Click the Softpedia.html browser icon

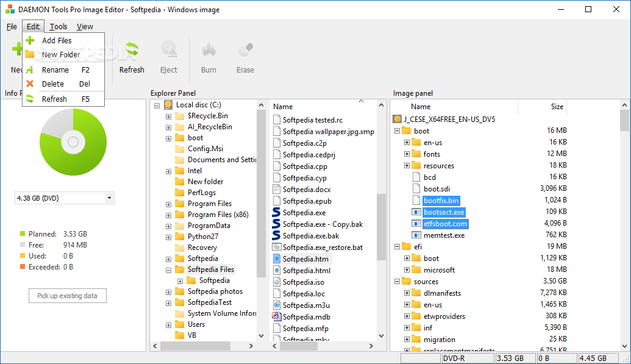(x=276, y=270)
